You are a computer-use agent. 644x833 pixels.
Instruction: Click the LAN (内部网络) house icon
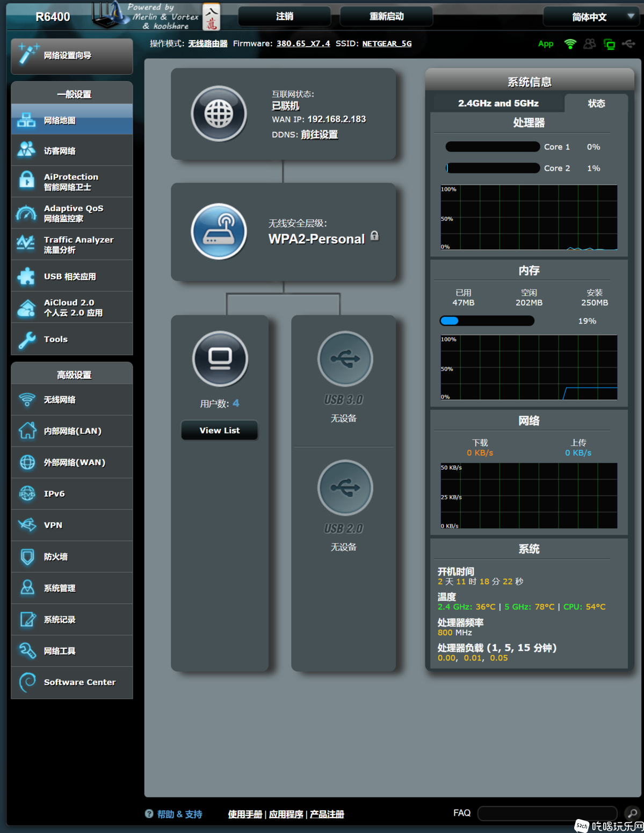click(x=27, y=430)
